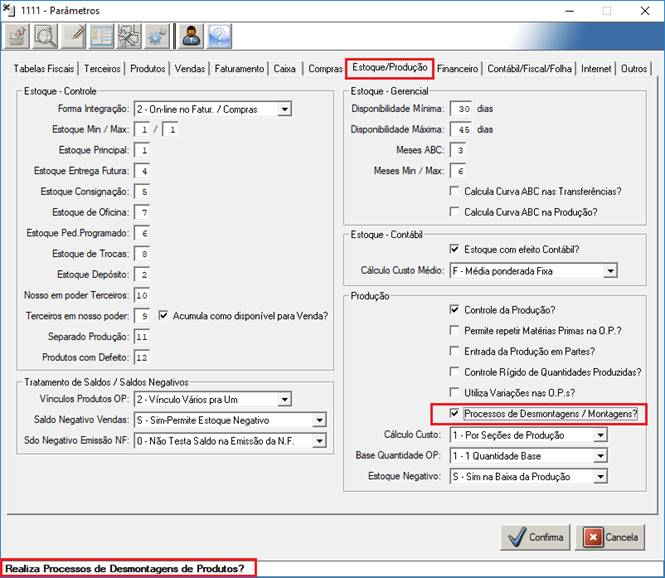Screen dimensions: 665x578
Task: Switch to the Vendas tab
Action: tap(190, 69)
